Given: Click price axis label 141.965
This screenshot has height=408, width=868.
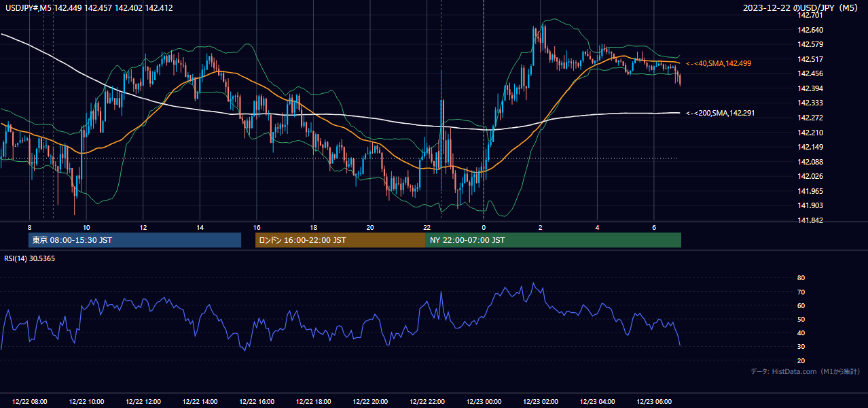Looking at the screenshot, I should coord(810,191).
